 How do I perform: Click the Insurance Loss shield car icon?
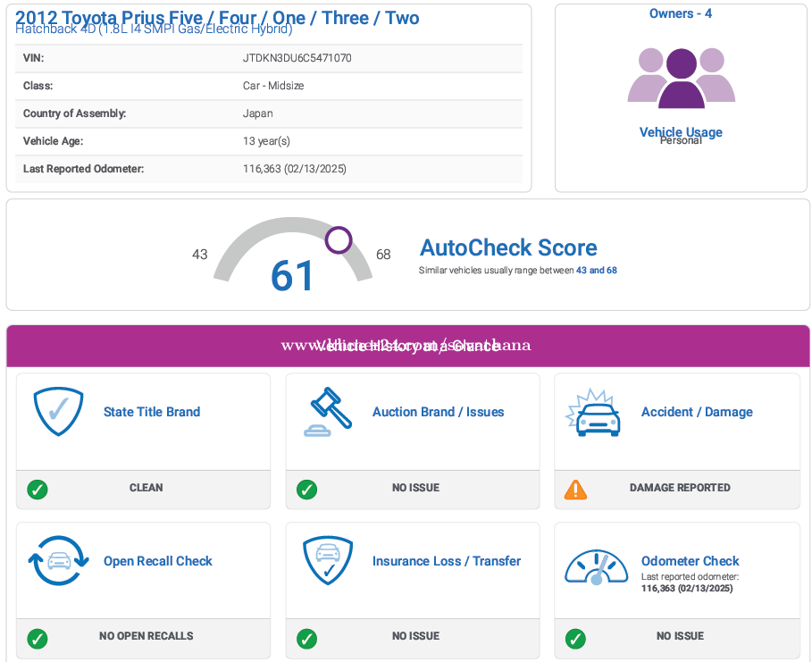coord(326,561)
